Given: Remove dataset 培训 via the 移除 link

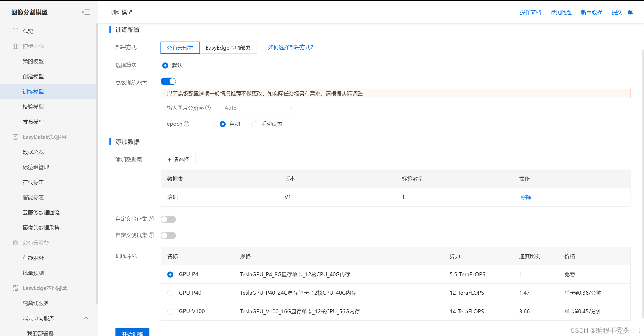Looking at the screenshot, I should 526,197.
